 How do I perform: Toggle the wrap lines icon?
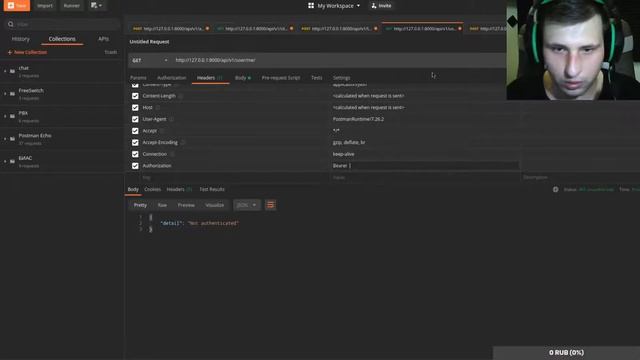[x=270, y=205]
